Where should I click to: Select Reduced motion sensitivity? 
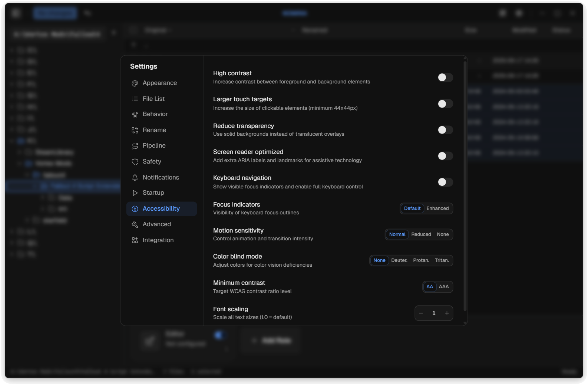point(421,234)
